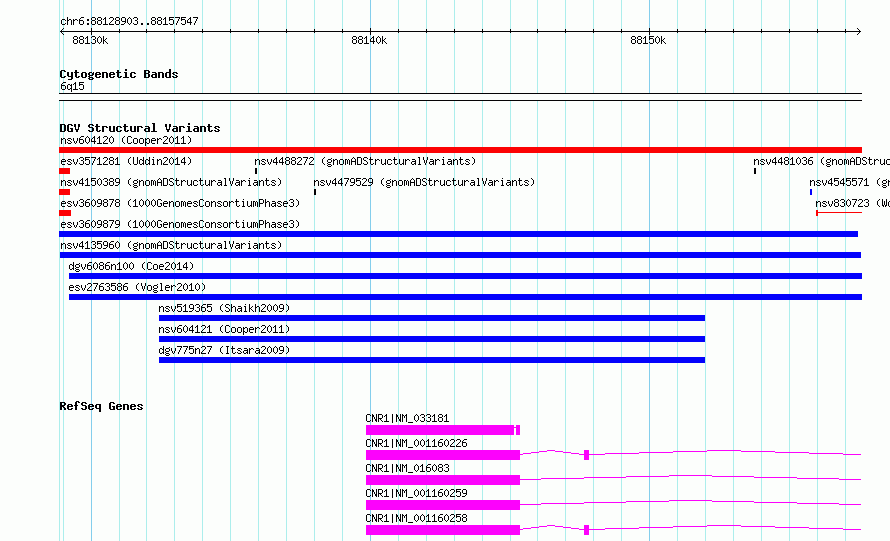Select the blue nsv519365 variant bar
Screen dimensions: 890x541
point(432,318)
